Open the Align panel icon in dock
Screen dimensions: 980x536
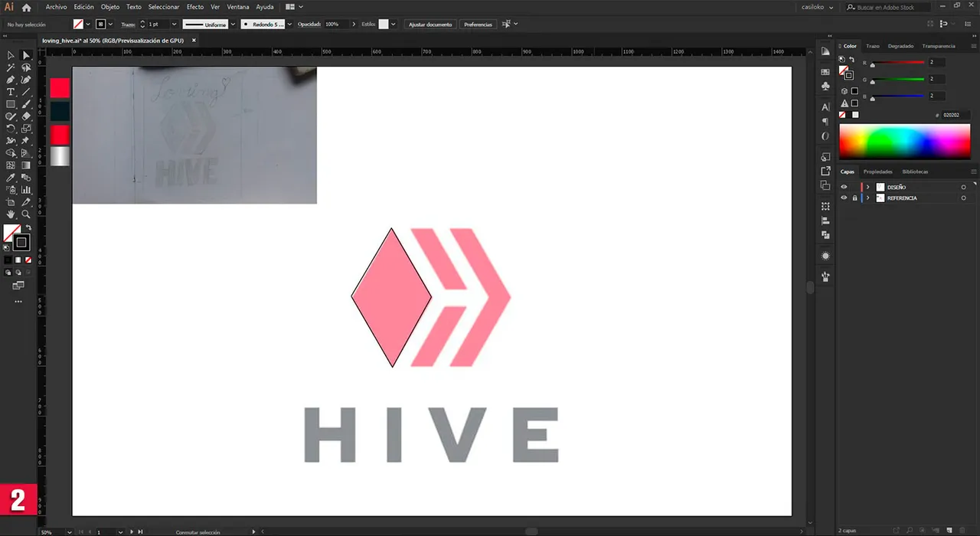coord(825,221)
